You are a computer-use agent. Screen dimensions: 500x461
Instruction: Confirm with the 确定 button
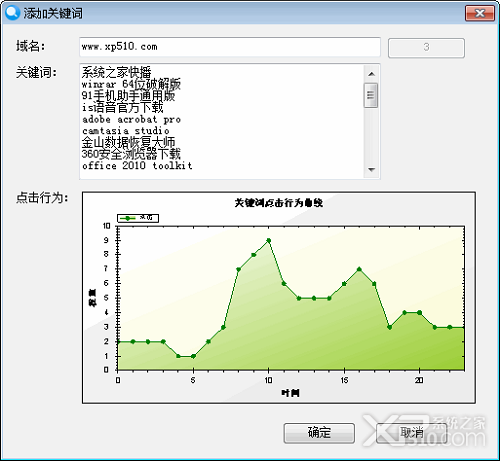(319, 433)
